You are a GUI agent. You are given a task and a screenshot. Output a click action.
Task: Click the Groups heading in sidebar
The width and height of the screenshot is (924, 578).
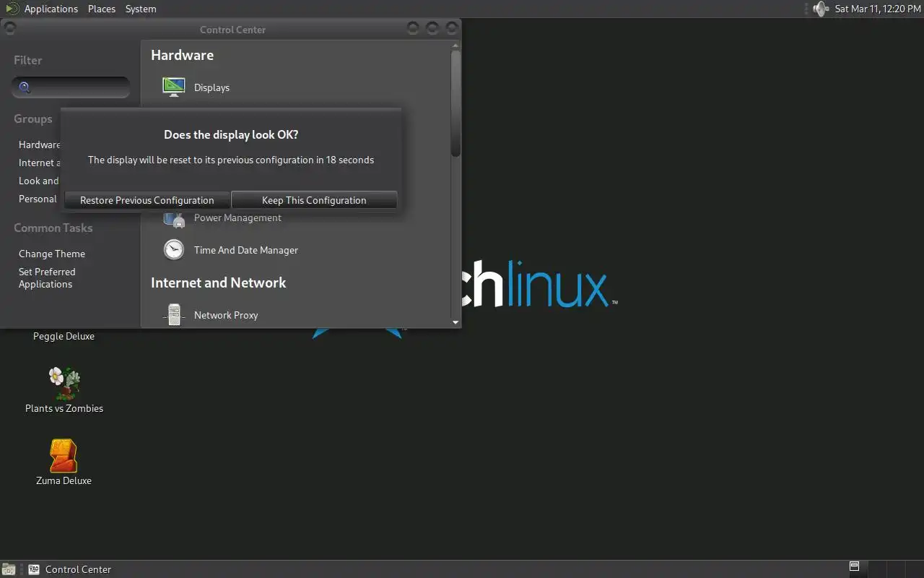33,119
